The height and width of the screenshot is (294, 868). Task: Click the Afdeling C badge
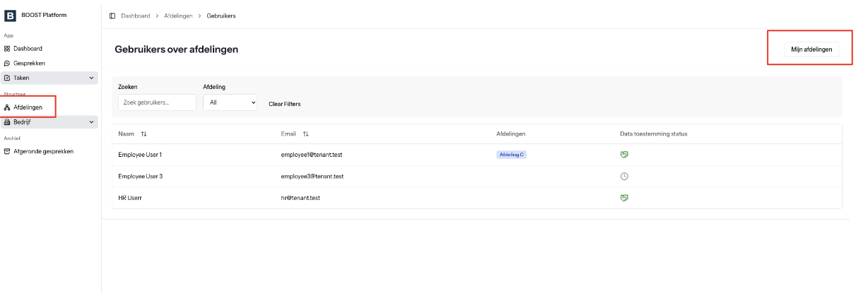(512, 155)
